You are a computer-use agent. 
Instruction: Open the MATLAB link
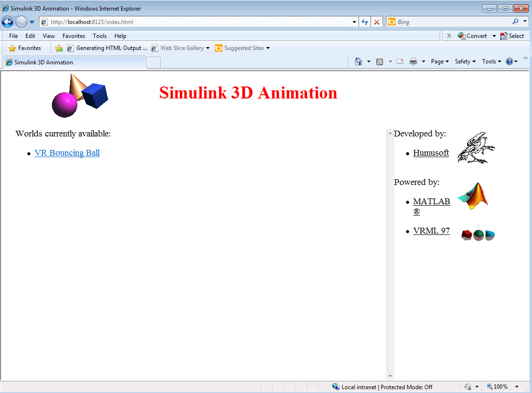click(x=432, y=206)
